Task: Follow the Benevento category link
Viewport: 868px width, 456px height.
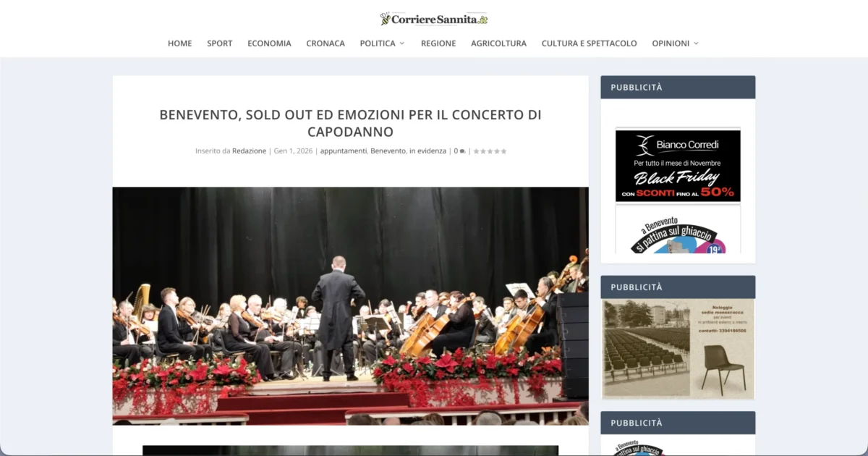Action: coord(388,151)
